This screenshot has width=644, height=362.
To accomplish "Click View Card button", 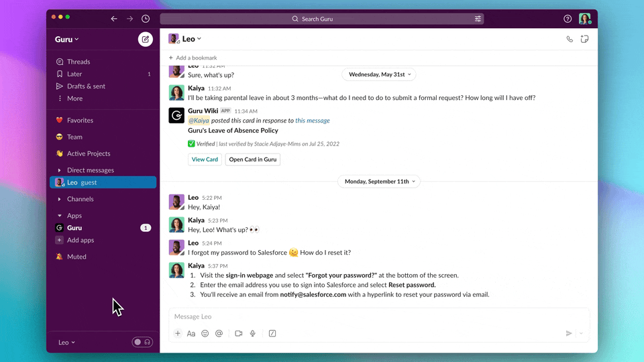I will click(205, 160).
